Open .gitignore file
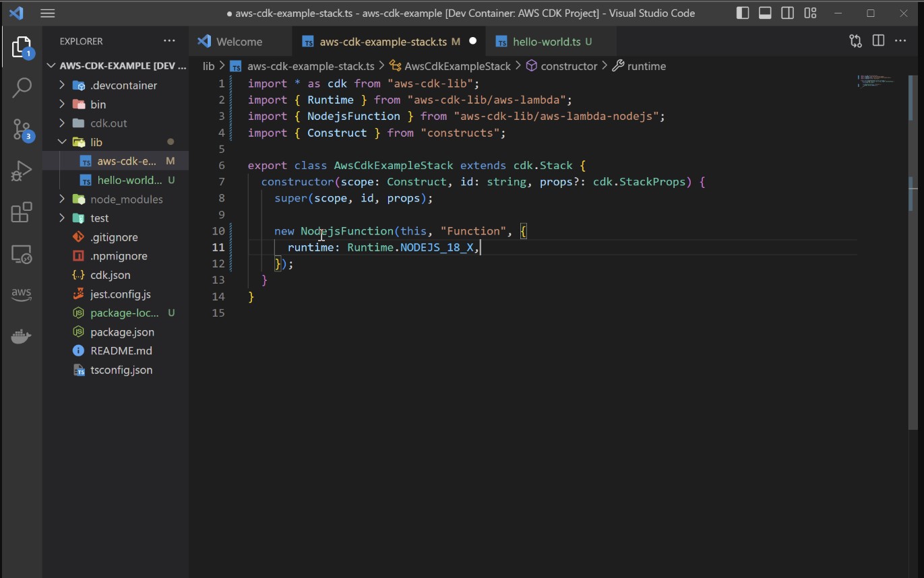 pyautogui.click(x=116, y=237)
